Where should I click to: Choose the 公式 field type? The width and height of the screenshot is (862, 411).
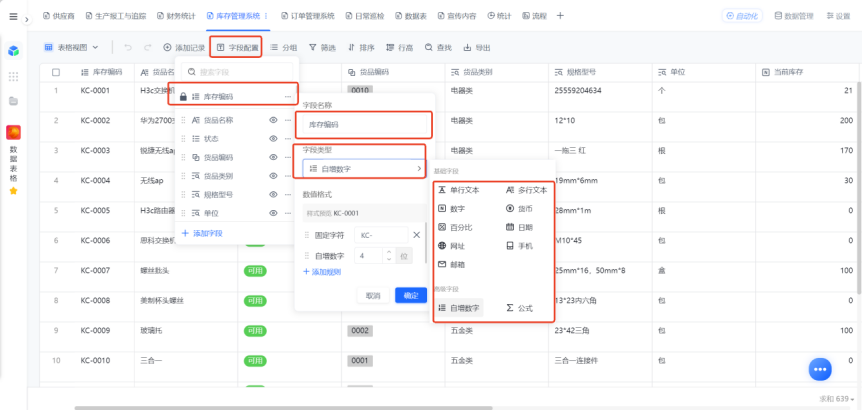pos(519,308)
